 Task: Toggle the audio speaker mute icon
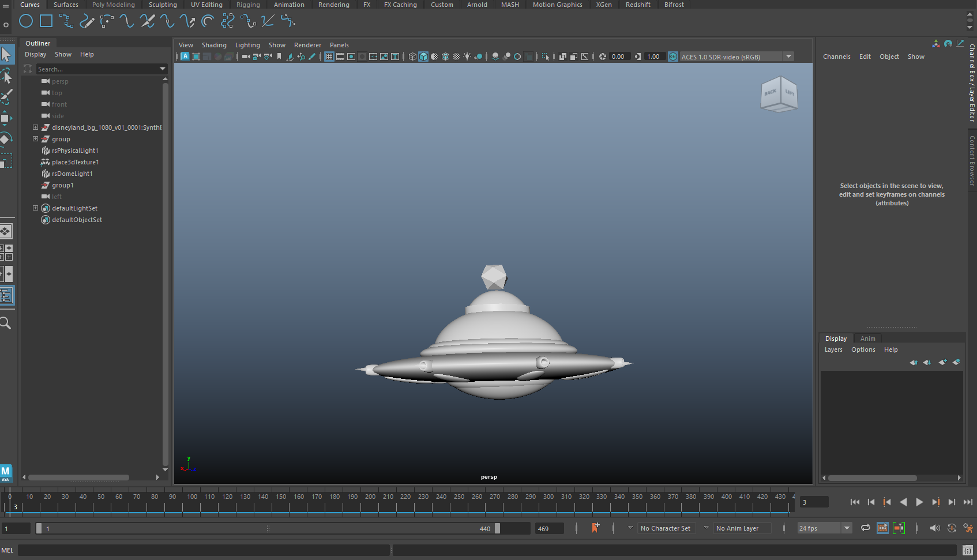coord(934,528)
